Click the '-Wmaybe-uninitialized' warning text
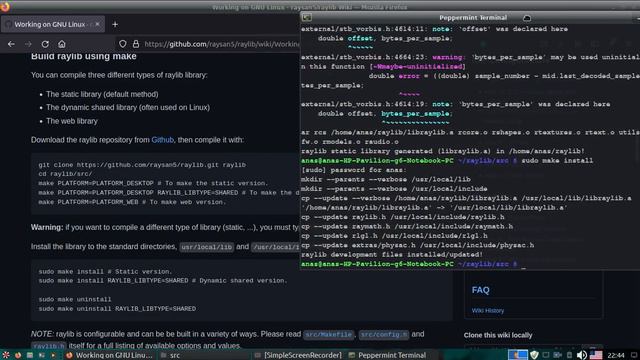This screenshot has height=360, width=640. click(418, 67)
